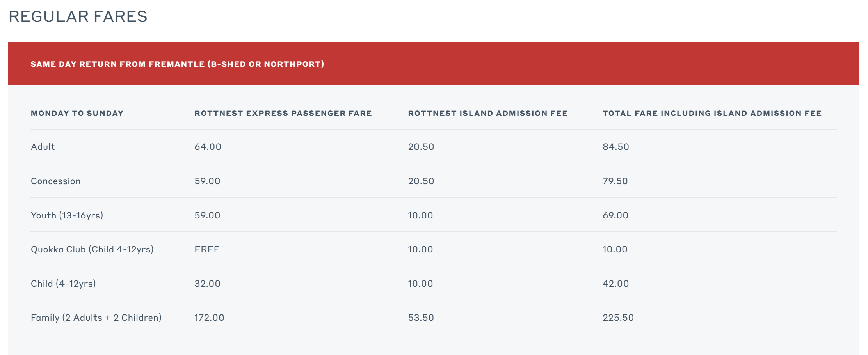Screen dimensions: 868x355
Task: Select the Concession total 79.50
Action: (615, 181)
